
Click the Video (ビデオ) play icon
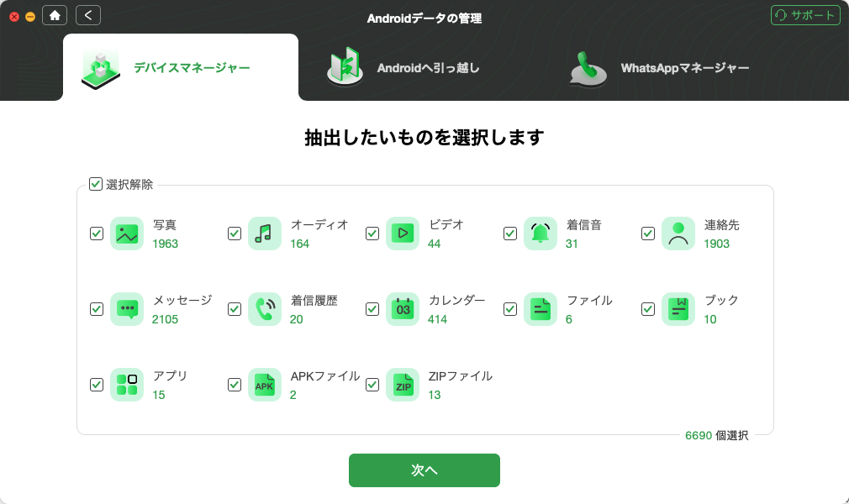point(403,234)
